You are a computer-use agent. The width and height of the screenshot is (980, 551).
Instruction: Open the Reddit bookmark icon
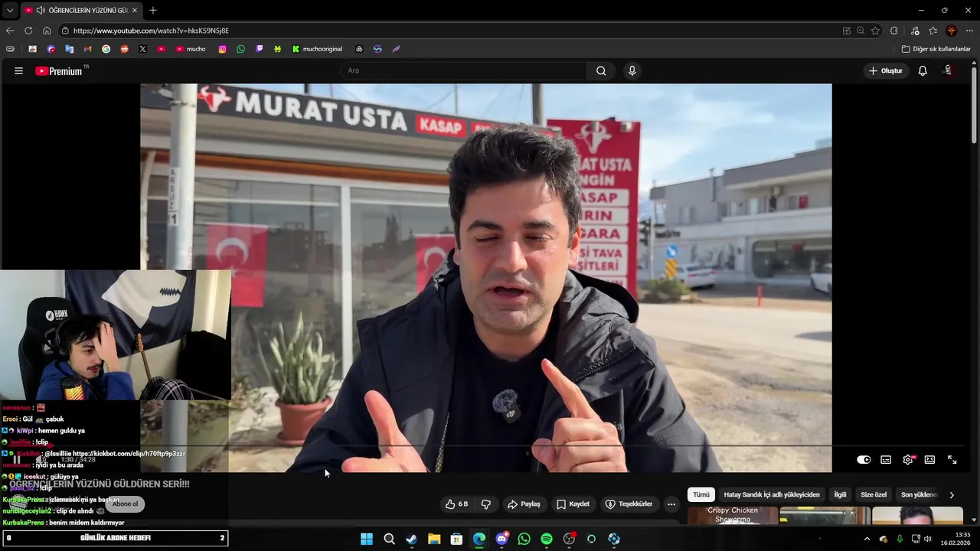click(124, 49)
